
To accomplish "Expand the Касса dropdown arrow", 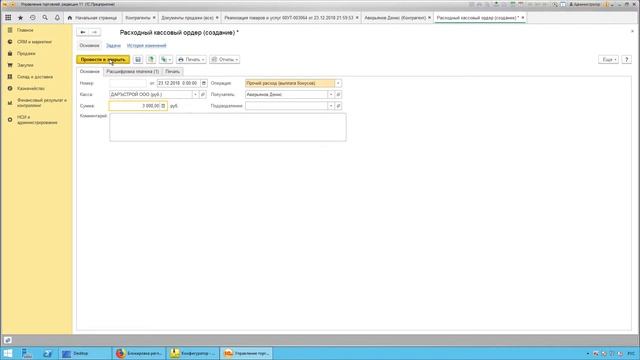I will (195, 95).
